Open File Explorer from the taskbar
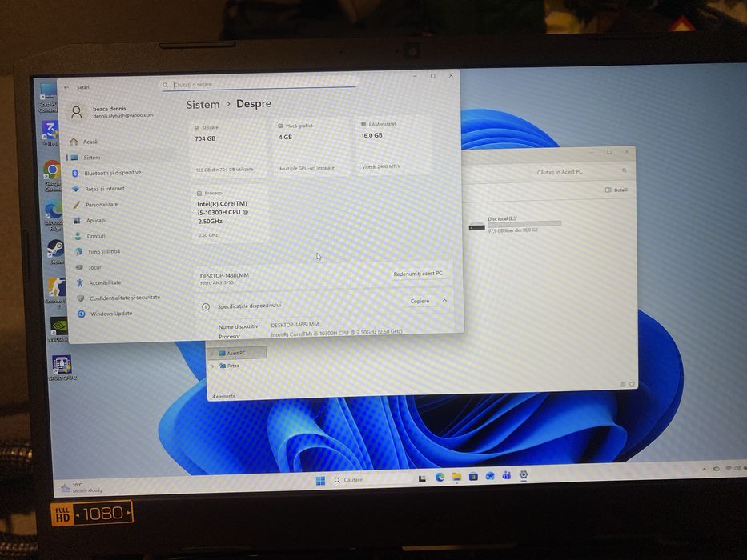 click(456, 476)
